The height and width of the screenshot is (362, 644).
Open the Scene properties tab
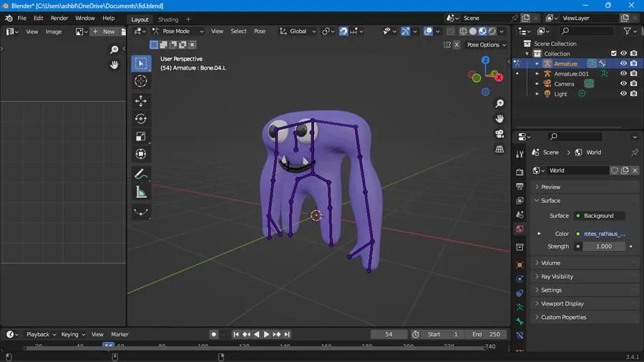click(519, 215)
